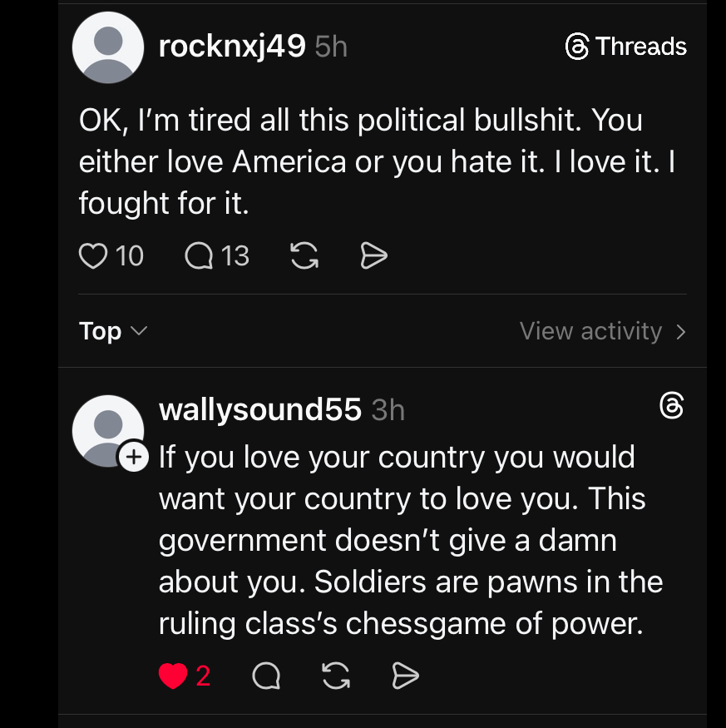Follow wallysound55 using the plus badge
Image resolution: width=726 pixels, height=728 pixels.
click(x=133, y=456)
